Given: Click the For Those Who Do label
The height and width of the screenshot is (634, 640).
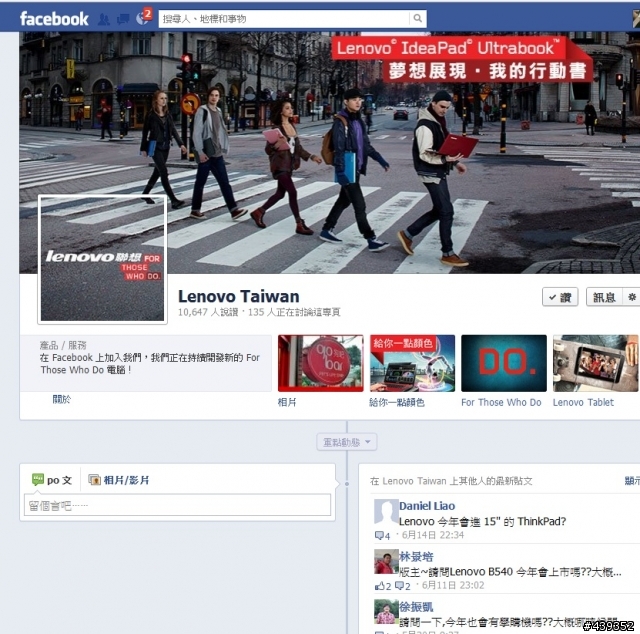Looking at the screenshot, I should [501, 403].
